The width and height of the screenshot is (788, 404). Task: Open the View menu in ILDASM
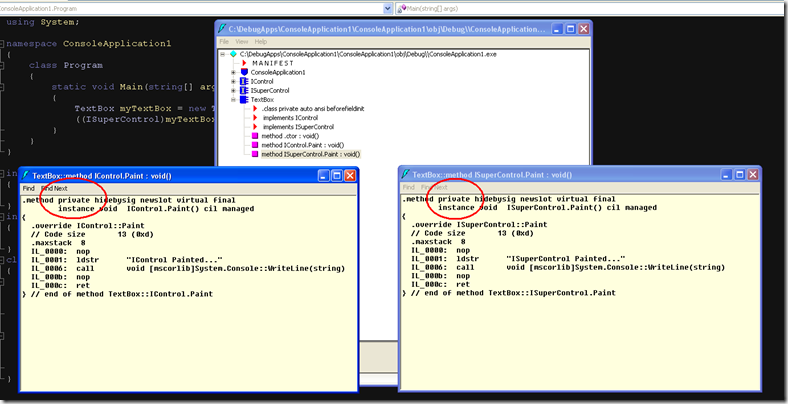[x=242, y=42]
